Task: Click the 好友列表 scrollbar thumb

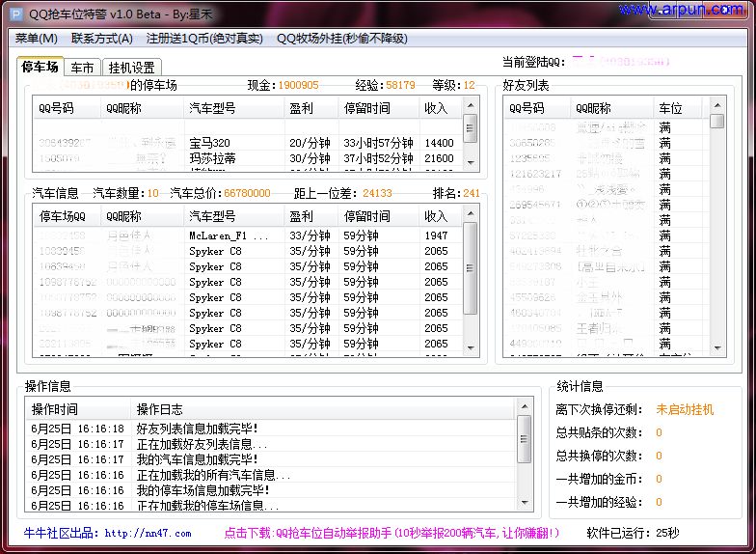Action: 717,121
